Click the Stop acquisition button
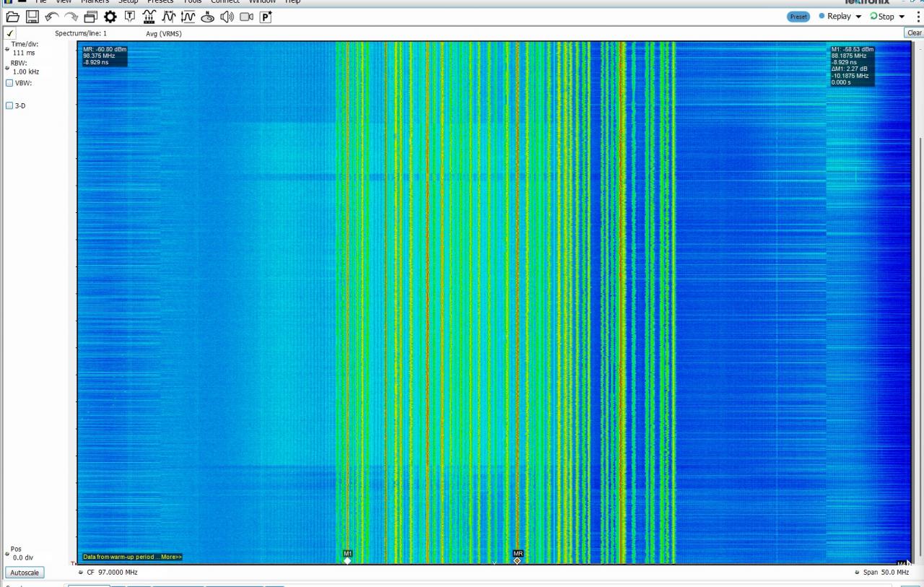Image resolution: width=924 pixels, height=587 pixels. [x=882, y=17]
